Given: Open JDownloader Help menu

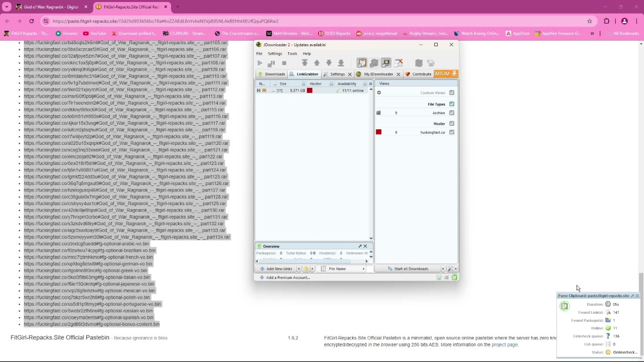Looking at the screenshot, I should pyautogui.click(x=306, y=53).
